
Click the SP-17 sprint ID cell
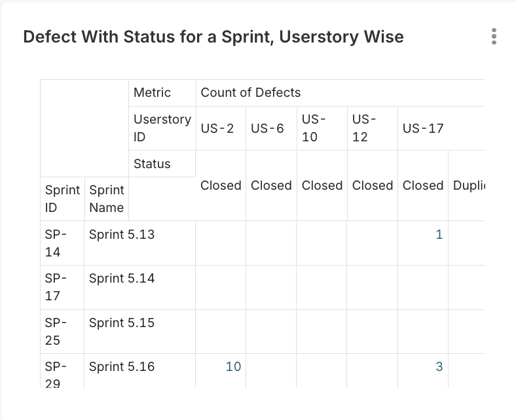point(56,287)
